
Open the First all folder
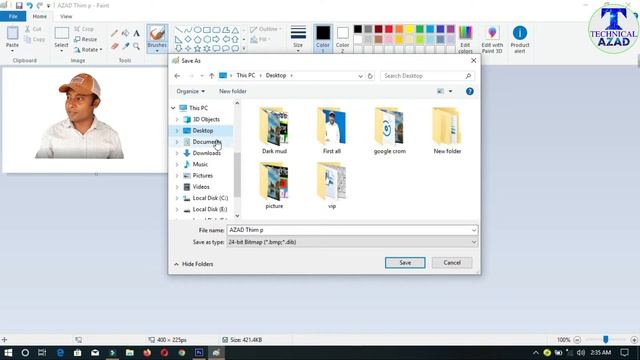pyautogui.click(x=332, y=131)
